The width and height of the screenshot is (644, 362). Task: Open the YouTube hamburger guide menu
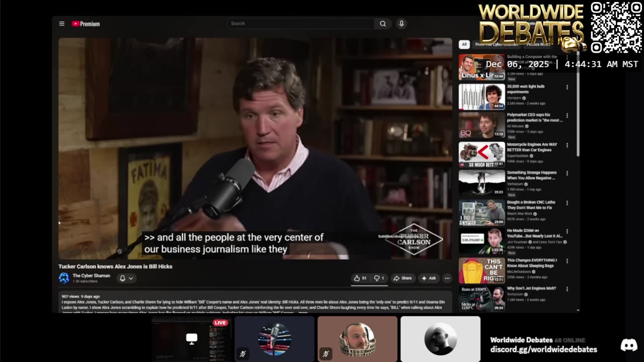[61, 24]
